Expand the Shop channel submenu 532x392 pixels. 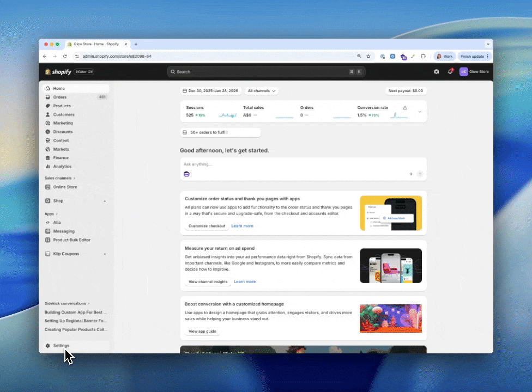coord(105,201)
